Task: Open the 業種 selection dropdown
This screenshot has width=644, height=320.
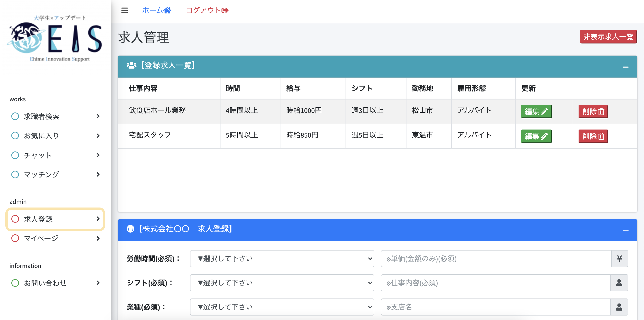Action: 282,307
